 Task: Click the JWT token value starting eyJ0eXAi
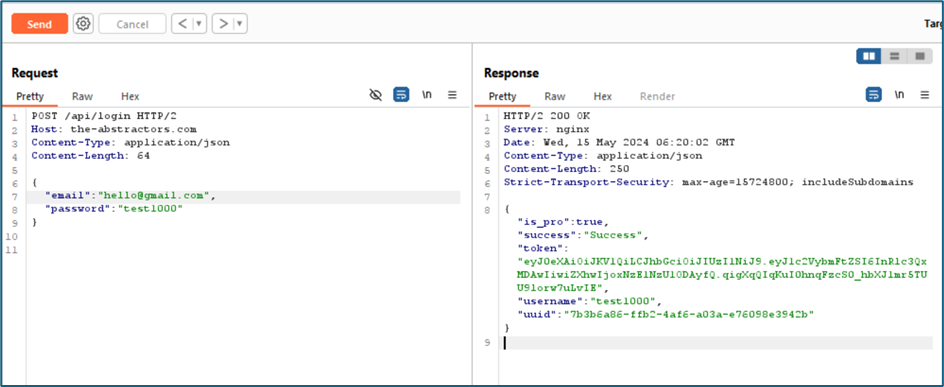pos(722,276)
